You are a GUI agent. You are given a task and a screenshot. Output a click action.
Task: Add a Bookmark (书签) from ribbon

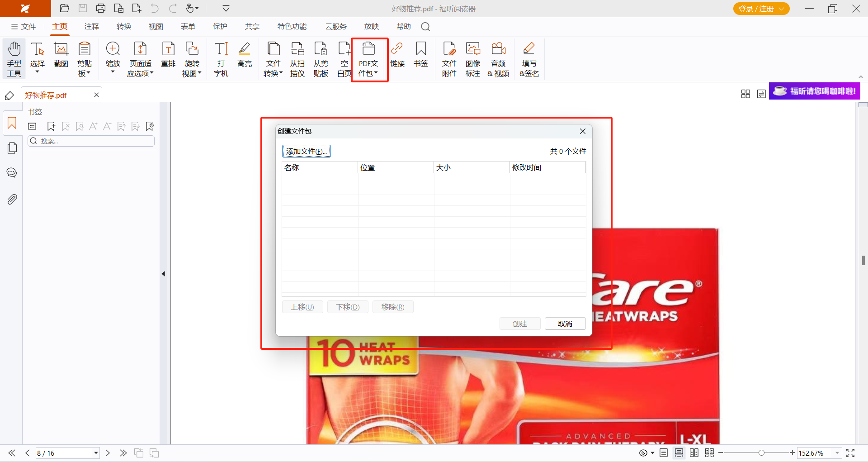coord(421,55)
